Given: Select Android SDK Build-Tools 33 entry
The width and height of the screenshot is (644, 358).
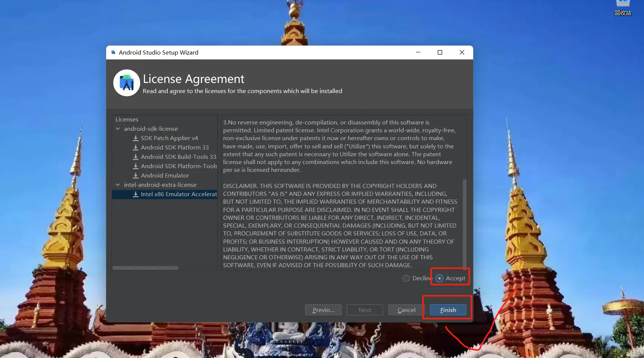Looking at the screenshot, I should pos(179,157).
